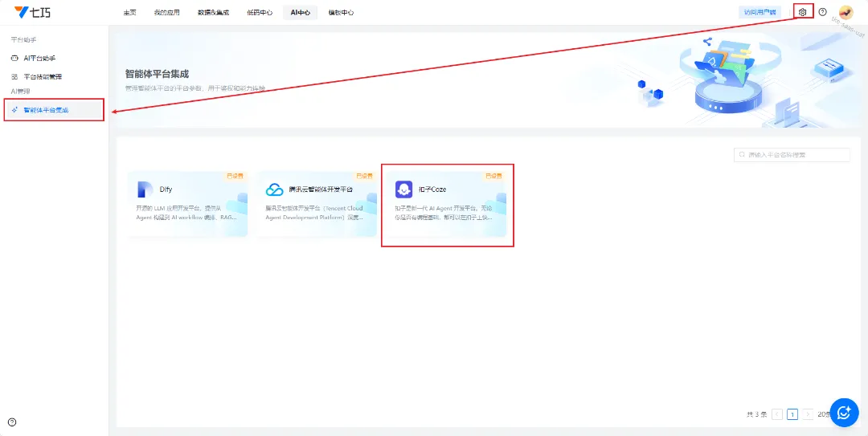Open the help question mark icon in header
Screen dimensions: 868x436
coord(822,12)
